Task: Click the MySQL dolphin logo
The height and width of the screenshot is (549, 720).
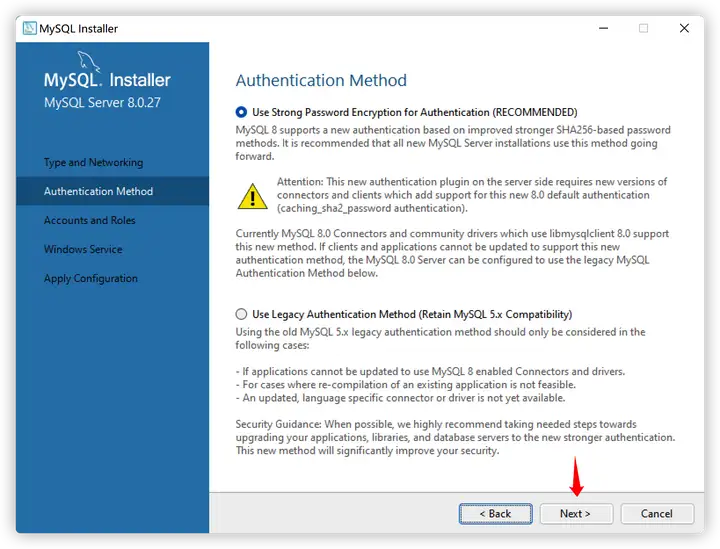Action: pos(88,61)
